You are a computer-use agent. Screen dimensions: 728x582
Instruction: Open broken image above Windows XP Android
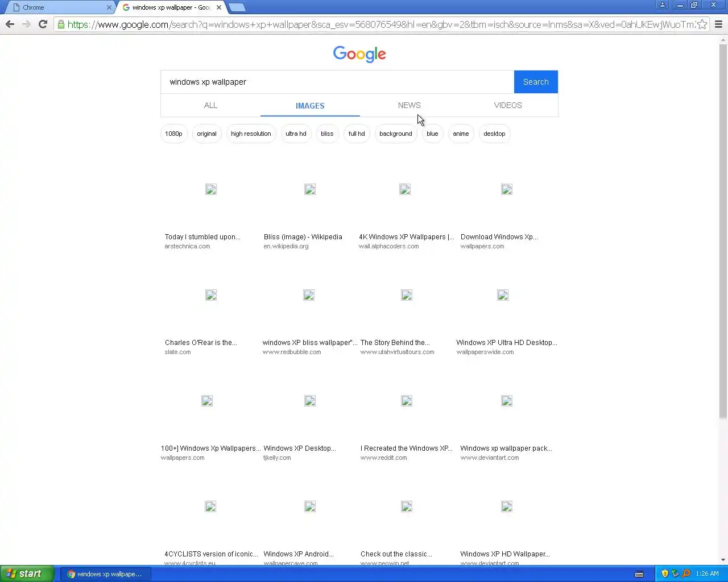click(310, 506)
